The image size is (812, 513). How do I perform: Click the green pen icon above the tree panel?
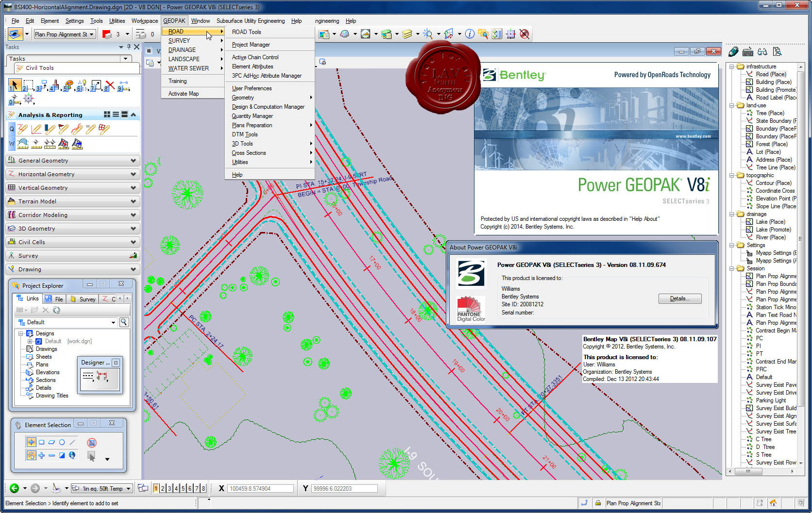(733, 52)
